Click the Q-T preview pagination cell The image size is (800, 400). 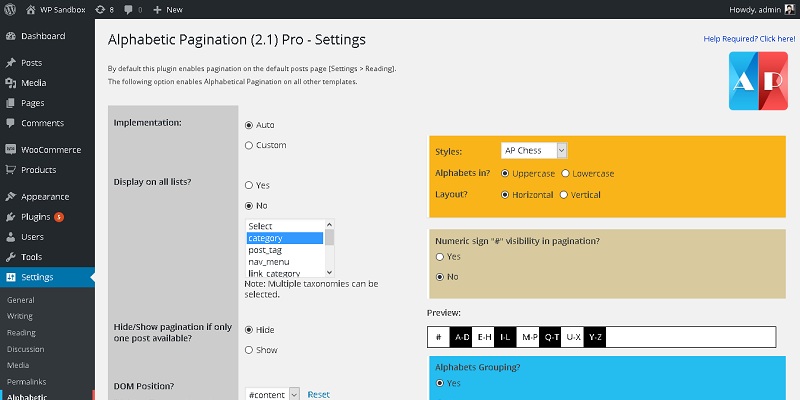click(x=550, y=337)
